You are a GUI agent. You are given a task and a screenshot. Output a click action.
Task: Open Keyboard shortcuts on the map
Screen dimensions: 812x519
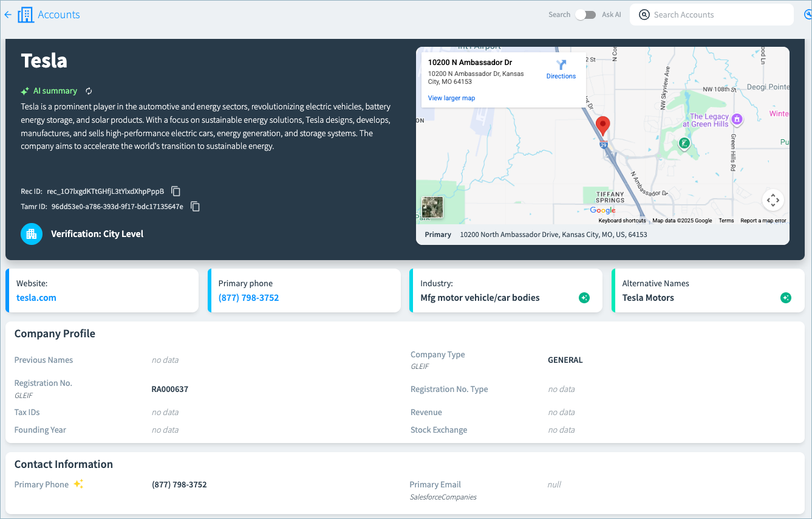coord(622,221)
